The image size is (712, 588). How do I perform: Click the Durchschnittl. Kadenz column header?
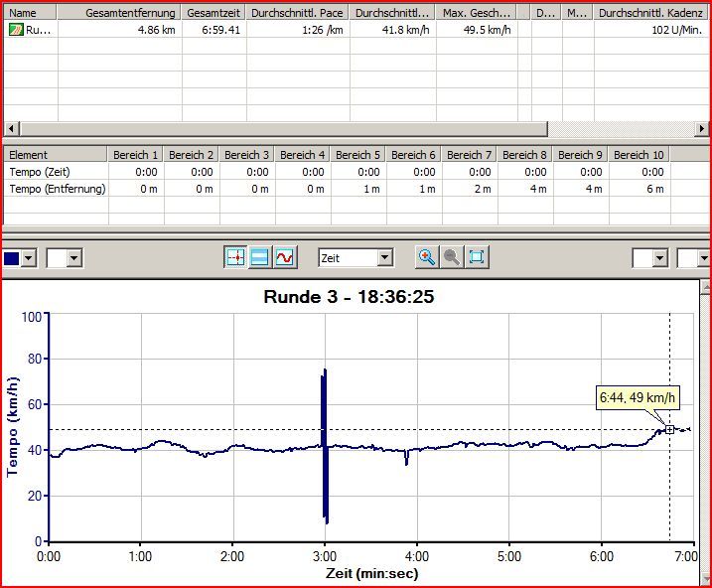[x=650, y=13]
